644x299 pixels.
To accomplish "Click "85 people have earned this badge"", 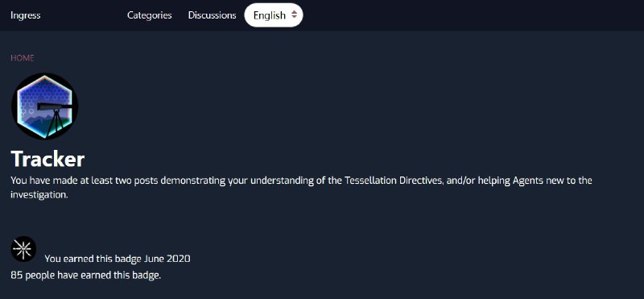I will pyautogui.click(x=86, y=275).
